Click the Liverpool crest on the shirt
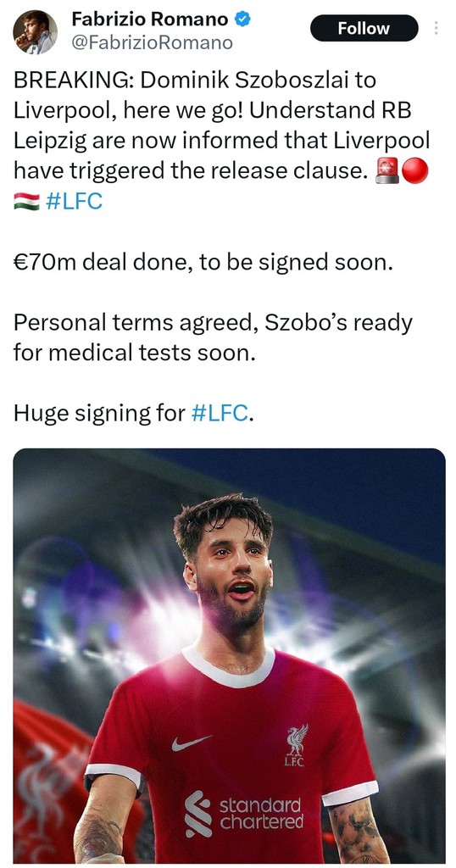 [x=296, y=745]
